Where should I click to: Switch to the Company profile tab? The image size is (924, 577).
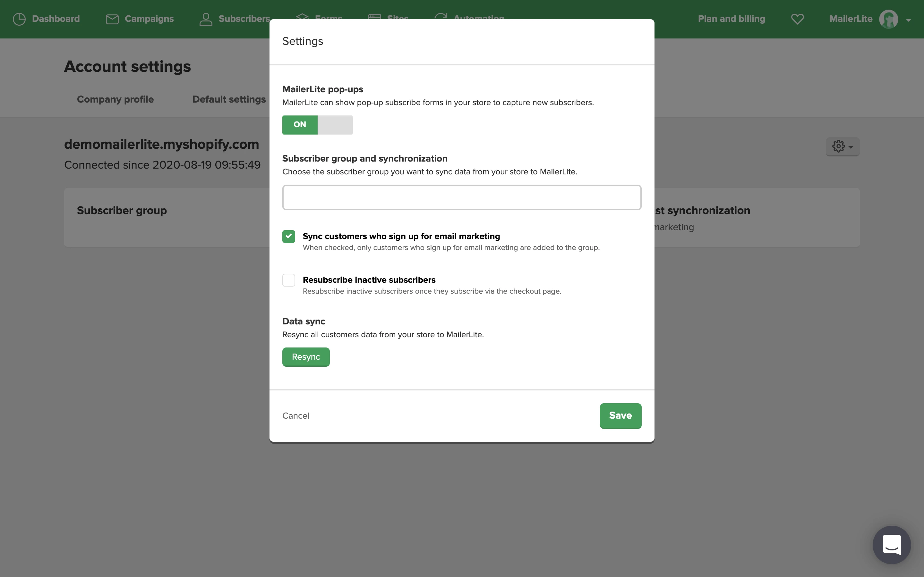click(x=115, y=99)
